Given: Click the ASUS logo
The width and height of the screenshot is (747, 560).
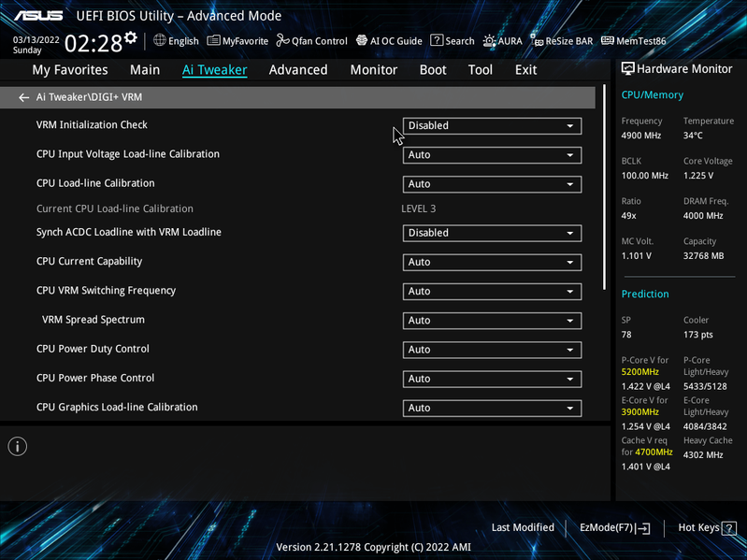Looking at the screenshot, I should (38, 16).
